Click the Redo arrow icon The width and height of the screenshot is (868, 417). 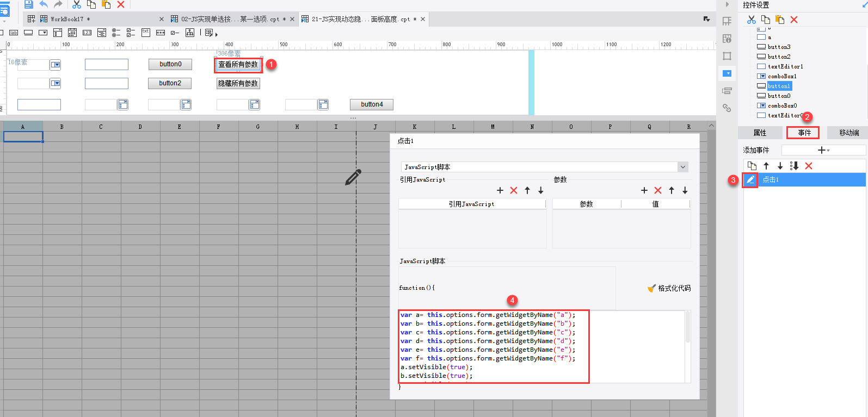point(58,4)
